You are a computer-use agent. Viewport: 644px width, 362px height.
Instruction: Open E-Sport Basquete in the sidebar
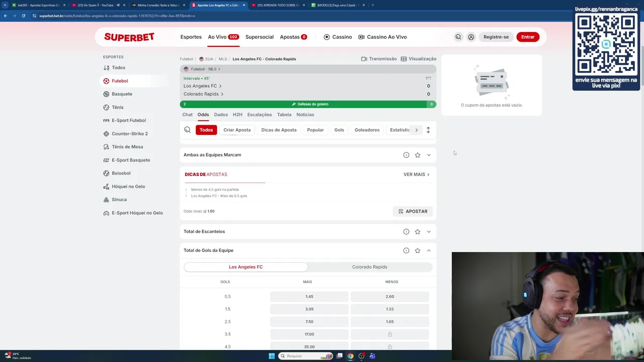pyautogui.click(x=126, y=160)
